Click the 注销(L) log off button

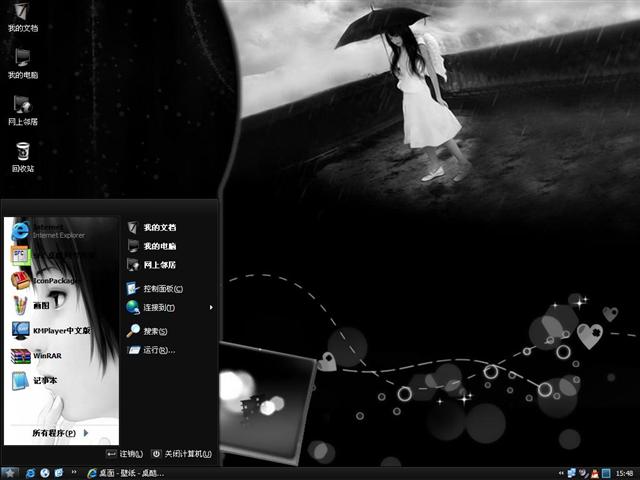pos(125,454)
